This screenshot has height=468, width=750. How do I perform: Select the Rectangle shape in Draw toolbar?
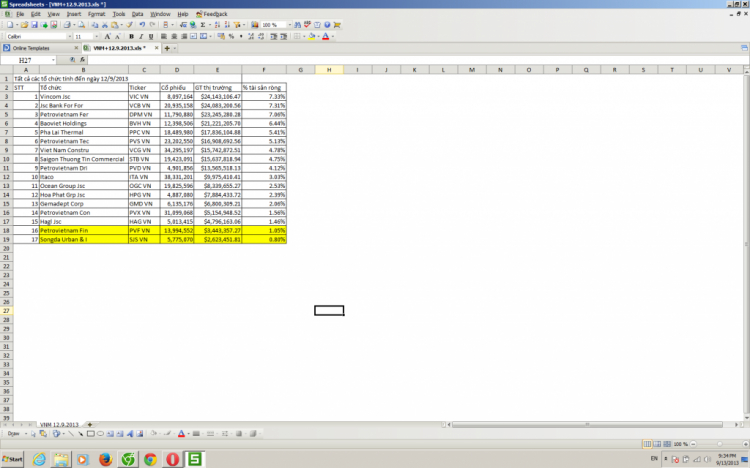coord(90,434)
